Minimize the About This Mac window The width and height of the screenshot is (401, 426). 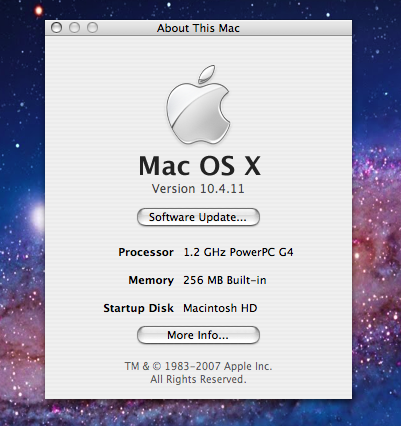coord(74,28)
